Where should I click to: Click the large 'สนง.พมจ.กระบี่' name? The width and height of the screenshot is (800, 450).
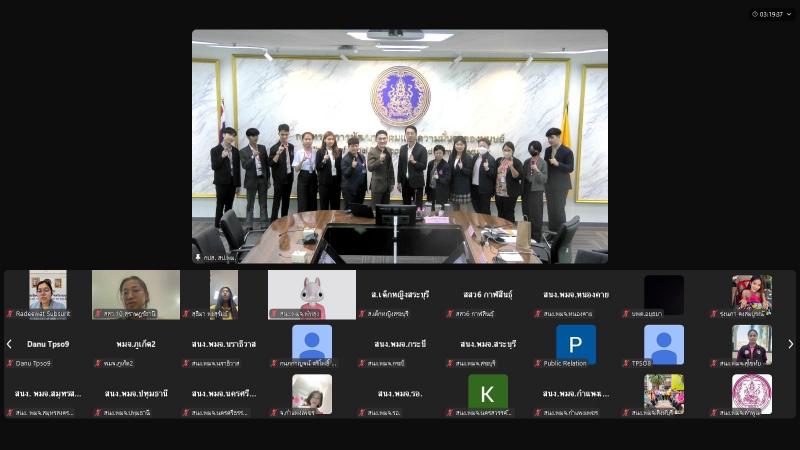pos(400,344)
